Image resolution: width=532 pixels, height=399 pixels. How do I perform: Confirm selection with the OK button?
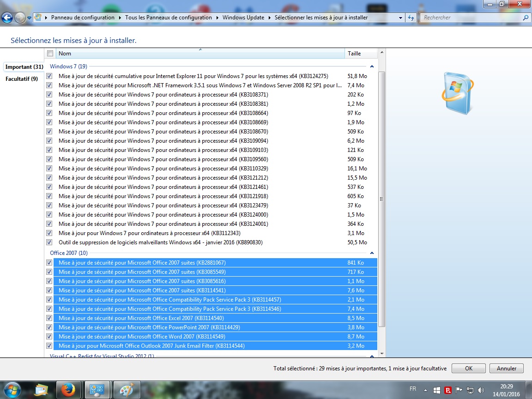tap(469, 369)
